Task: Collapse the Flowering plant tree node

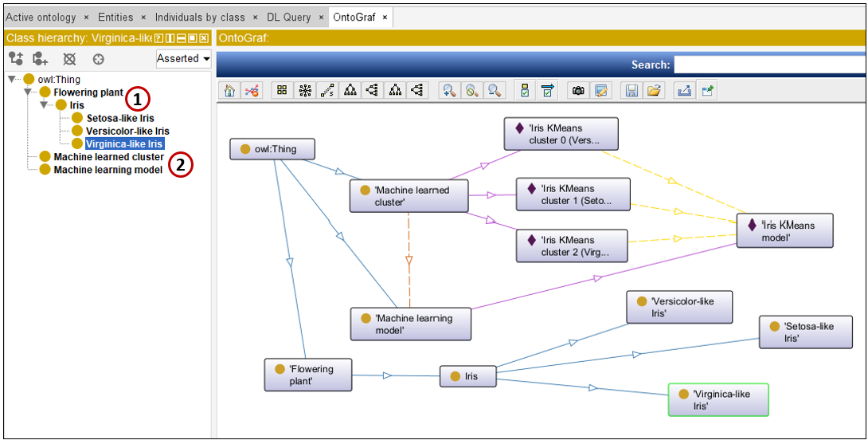Action: 28,92
